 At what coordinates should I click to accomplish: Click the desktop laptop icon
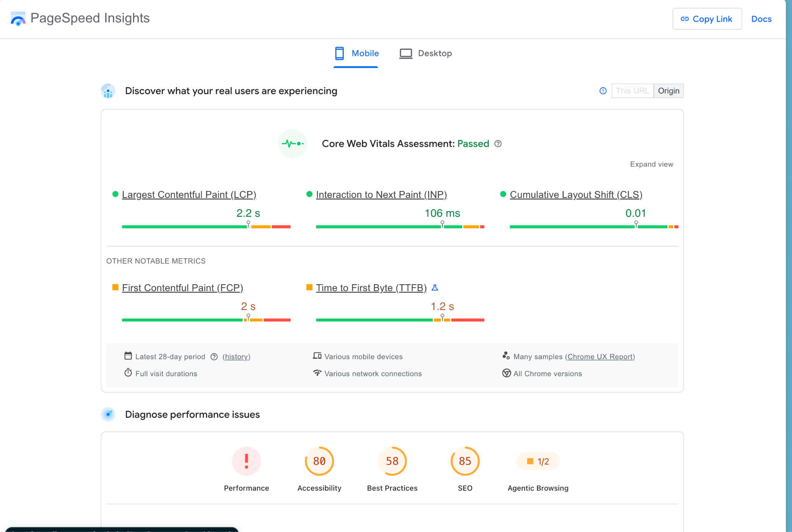click(x=406, y=53)
